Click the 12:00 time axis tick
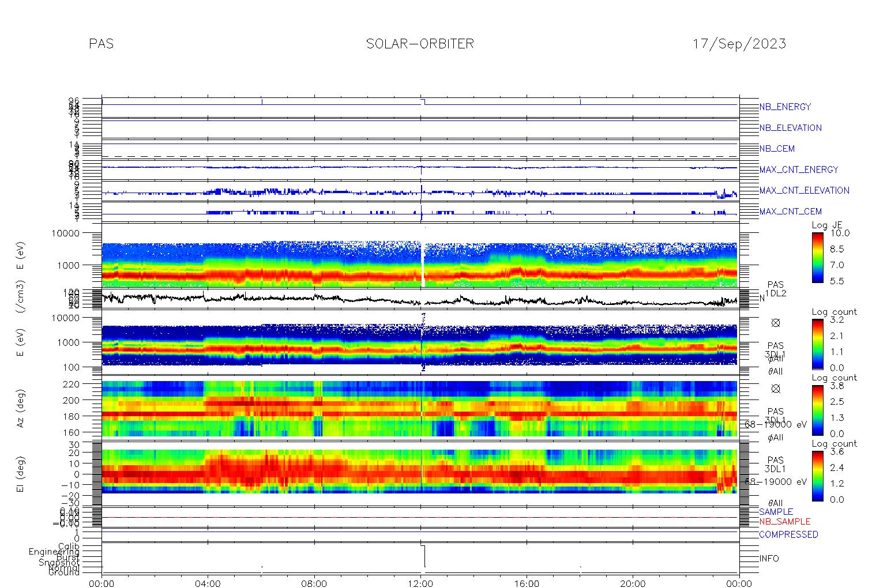 point(420,583)
